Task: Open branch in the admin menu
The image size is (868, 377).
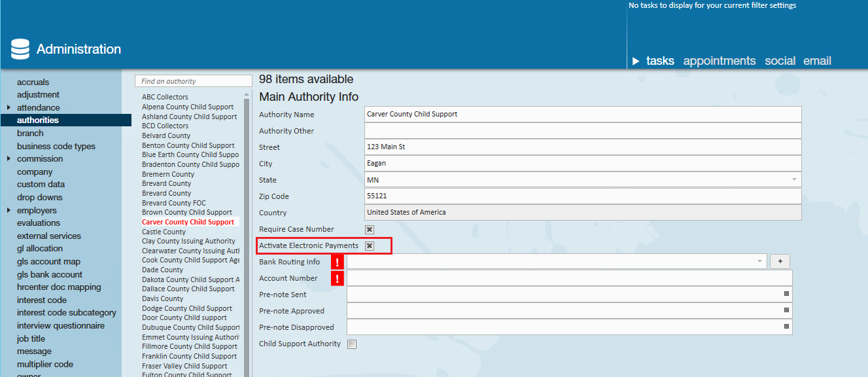Action: click(x=30, y=133)
